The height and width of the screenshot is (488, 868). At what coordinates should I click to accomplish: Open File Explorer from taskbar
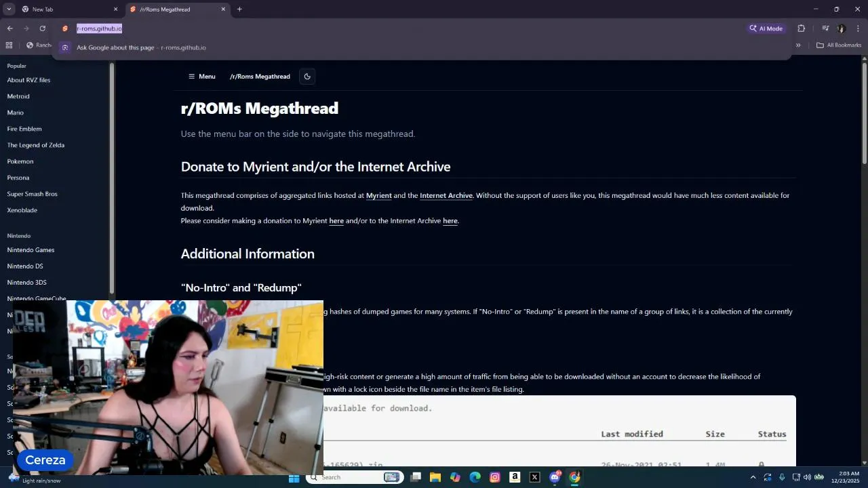(435, 477)
